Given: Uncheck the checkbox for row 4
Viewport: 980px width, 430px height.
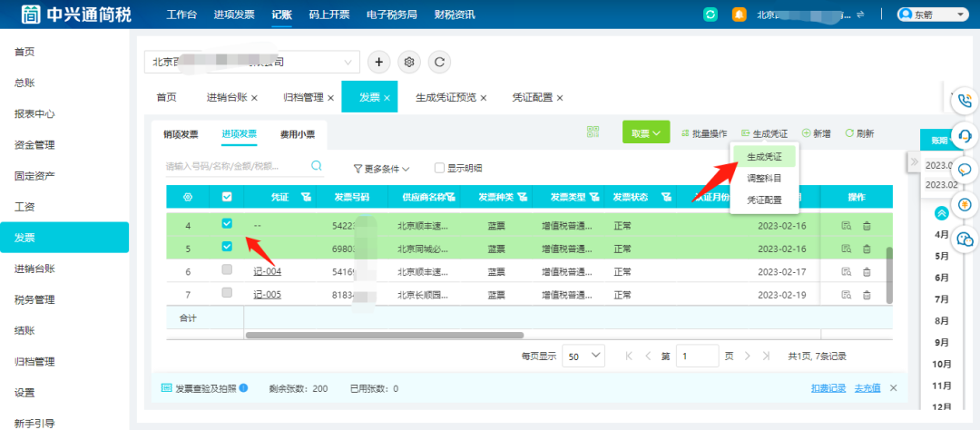Looking at the screenshot, I should 227,223.
